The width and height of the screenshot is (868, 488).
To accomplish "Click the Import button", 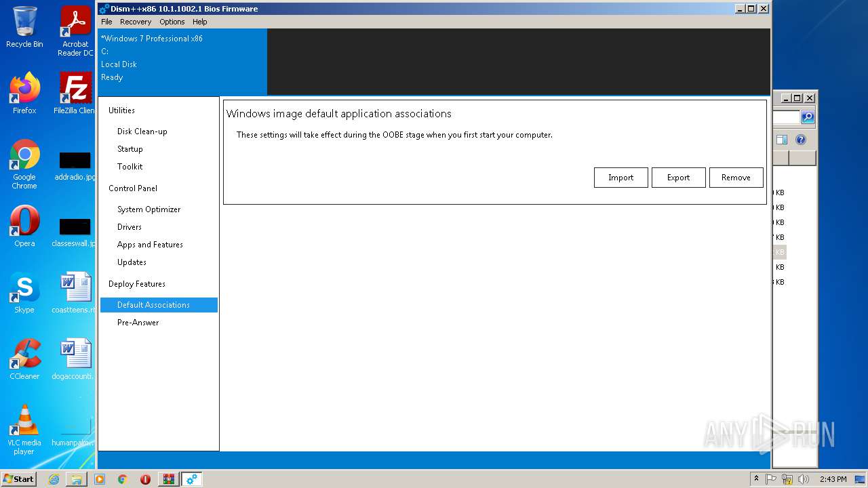I will [621, 178].
